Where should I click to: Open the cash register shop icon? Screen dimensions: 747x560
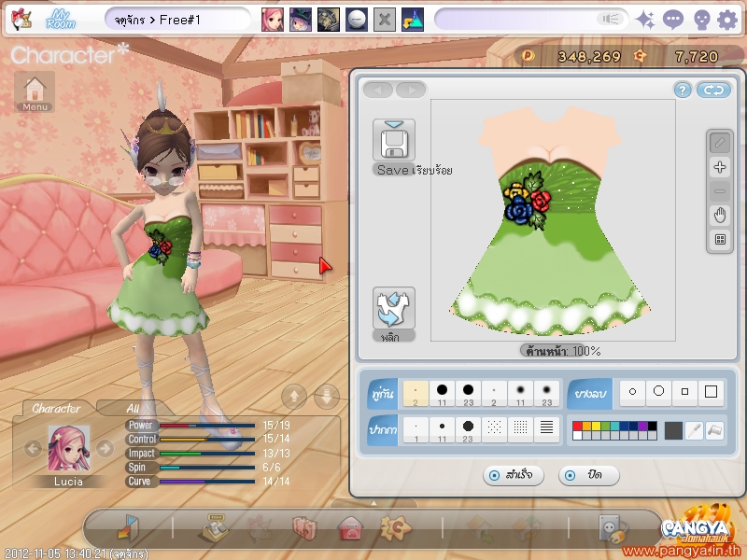[x=216, y=527]
